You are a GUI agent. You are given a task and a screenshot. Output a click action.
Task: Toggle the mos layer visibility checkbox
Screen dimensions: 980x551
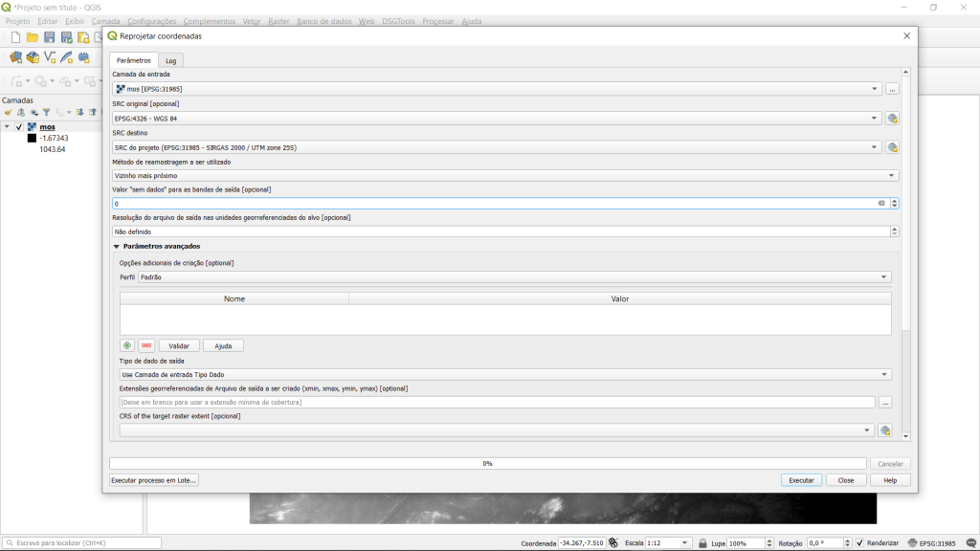pos(19,126)
